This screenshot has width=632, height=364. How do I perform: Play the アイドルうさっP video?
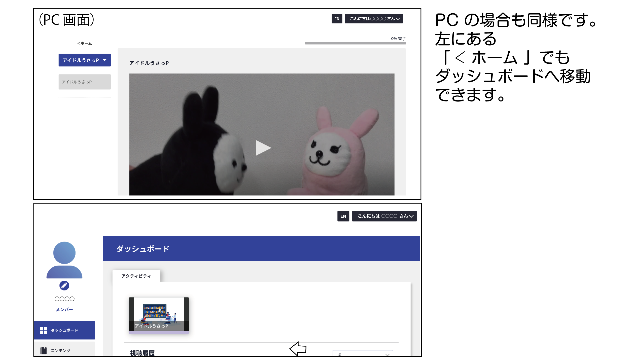[263, 148]
